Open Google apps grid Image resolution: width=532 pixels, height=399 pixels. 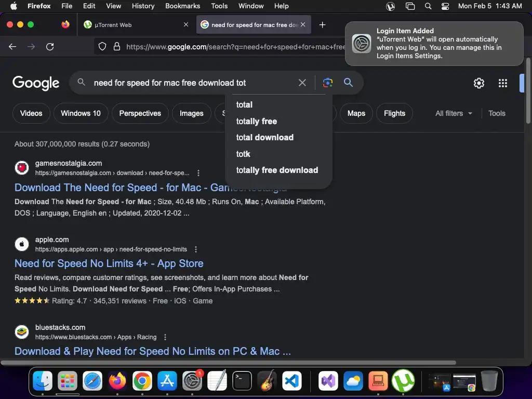pos(502,83)
